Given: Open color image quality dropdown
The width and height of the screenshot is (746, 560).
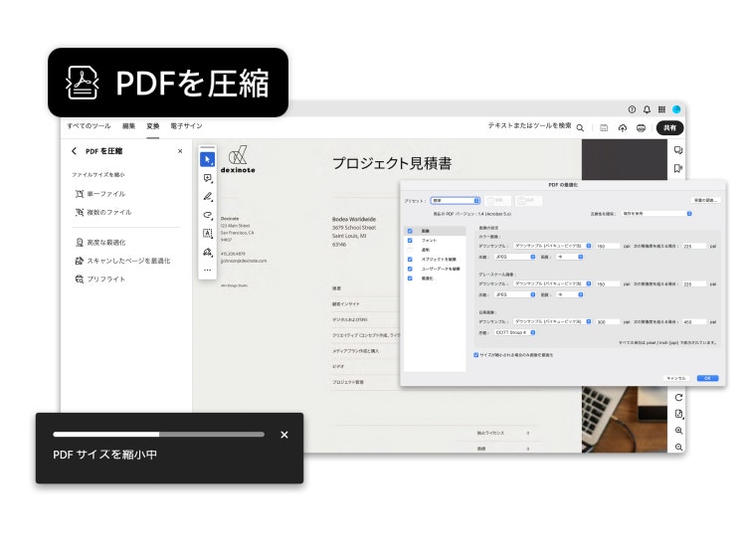Looking at the screenshot, I should 569,257.
